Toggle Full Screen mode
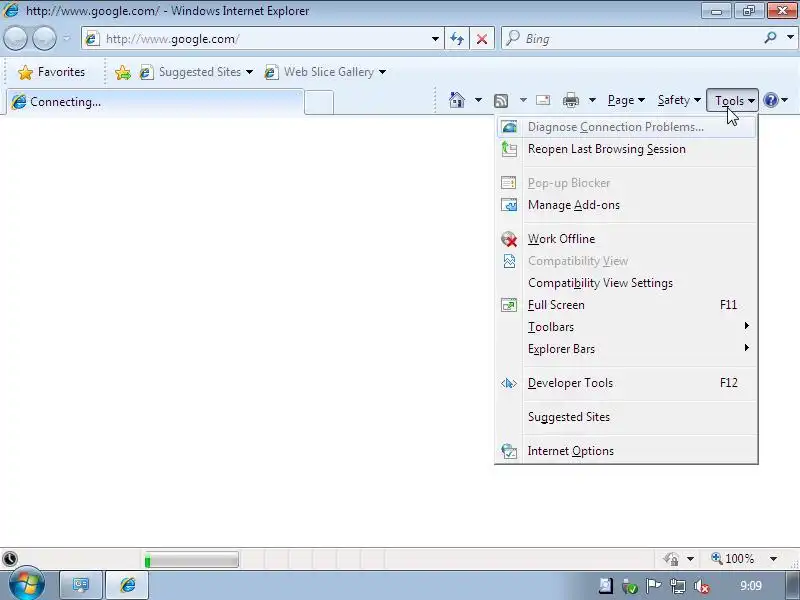 tap(627, 305)
